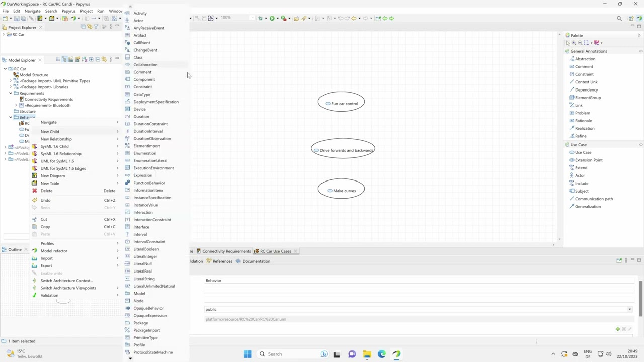Click the Project Explorer filter funnel icon
Viewport: 644px width, 362px height.
96,27
